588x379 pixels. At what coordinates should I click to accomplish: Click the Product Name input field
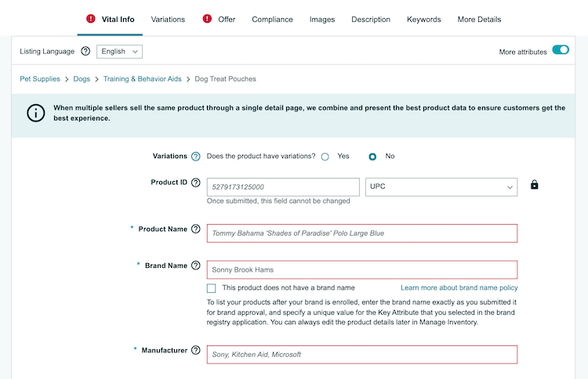362,233
